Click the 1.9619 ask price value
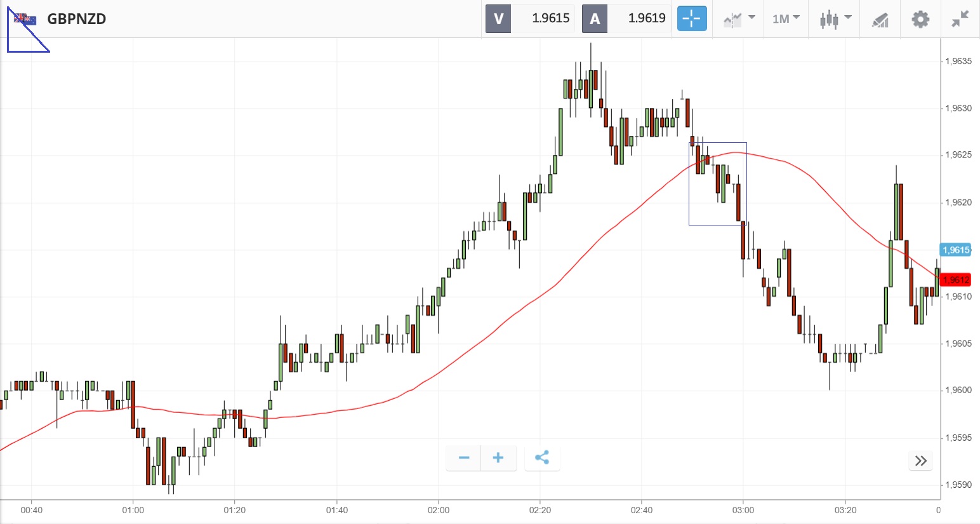Viewport: 980px width, 524px height. [646, 18]
